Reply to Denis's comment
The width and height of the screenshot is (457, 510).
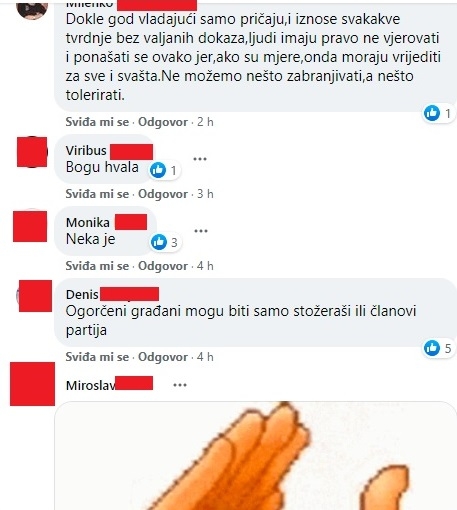[163, 357]
